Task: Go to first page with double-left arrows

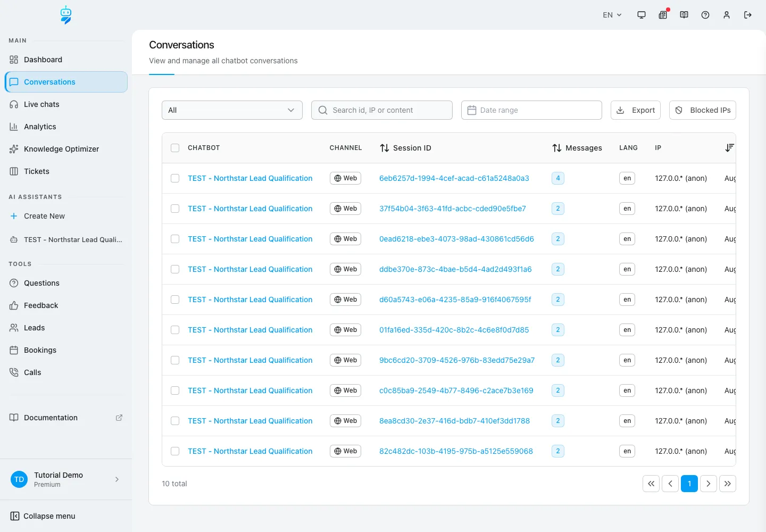Action: click(651, 484)
